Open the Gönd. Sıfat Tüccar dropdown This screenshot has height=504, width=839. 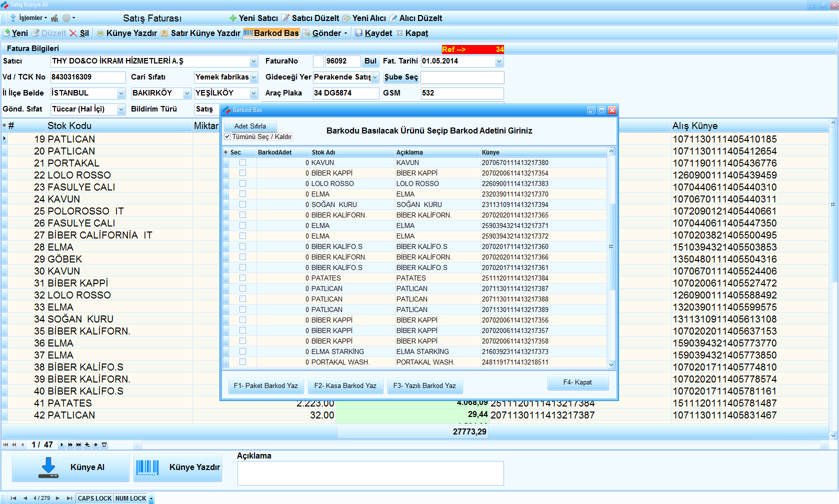(121, 109)
